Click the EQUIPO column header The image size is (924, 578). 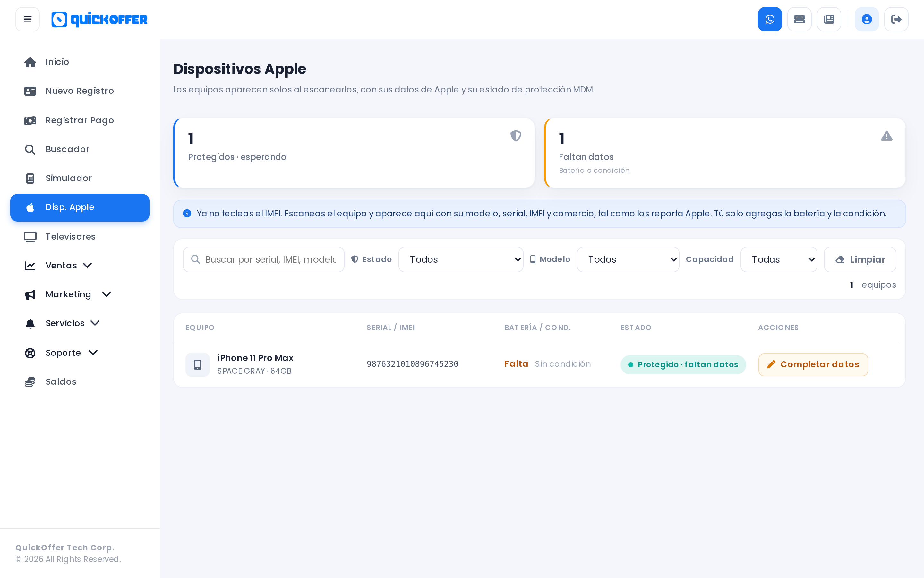point(200,328)
